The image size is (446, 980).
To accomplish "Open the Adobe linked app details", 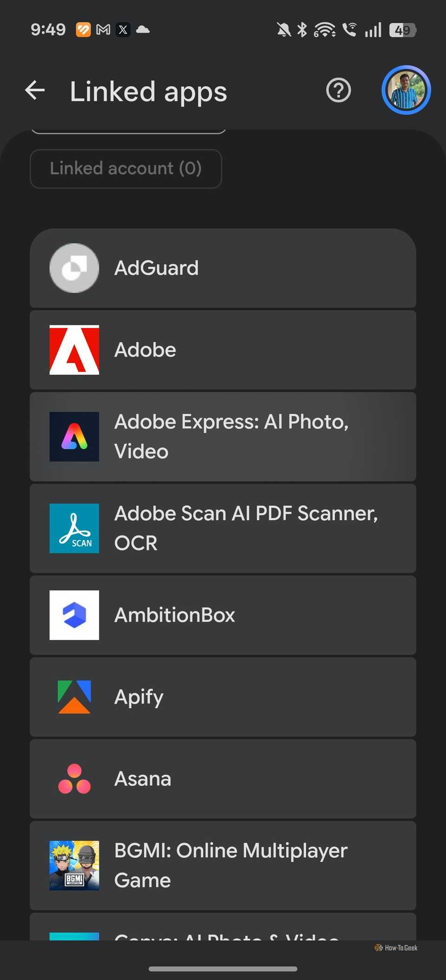I will [223, 350].
